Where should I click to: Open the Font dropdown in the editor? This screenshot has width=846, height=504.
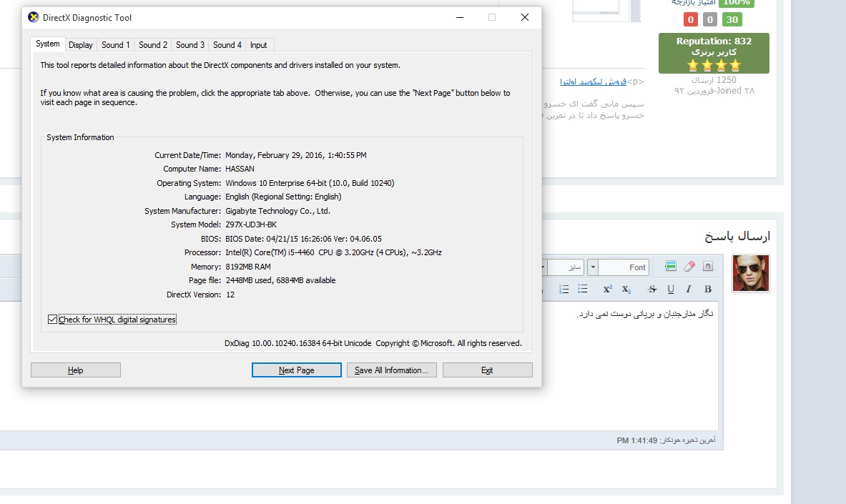(x=593, y=267)
